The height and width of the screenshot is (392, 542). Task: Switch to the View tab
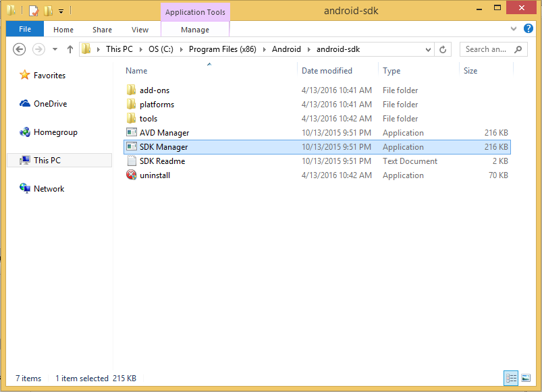pyautogui.click(x=140, y=29)
